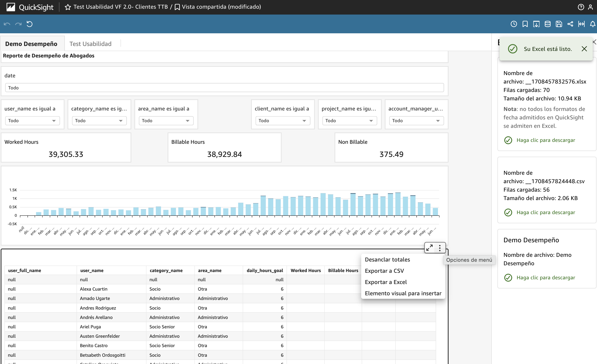
Task: Click the export download icon in toolbar
Action: pyautogui.click(x=536, y=24)
